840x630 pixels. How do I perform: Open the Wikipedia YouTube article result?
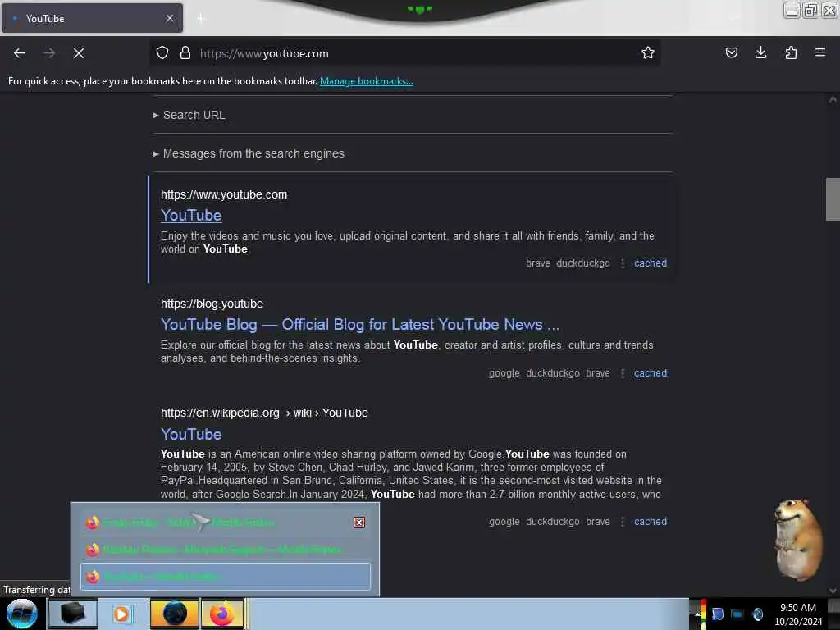click(x=191, y=434)
